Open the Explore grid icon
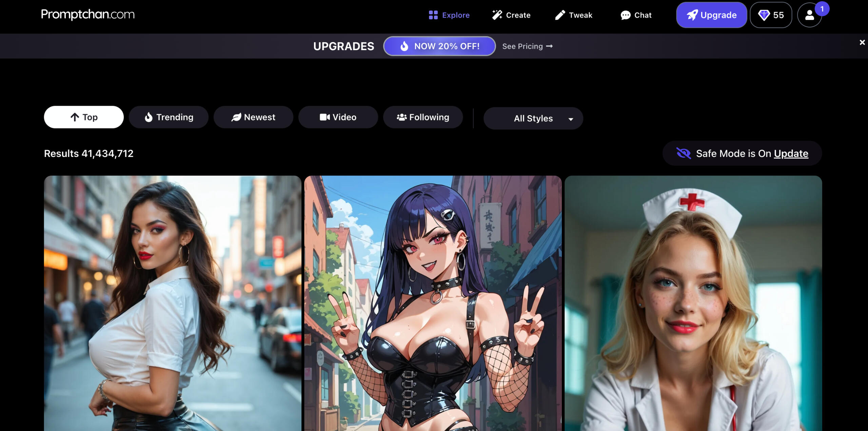This screenshot has width=868, height=431. (x=433, y=15)
